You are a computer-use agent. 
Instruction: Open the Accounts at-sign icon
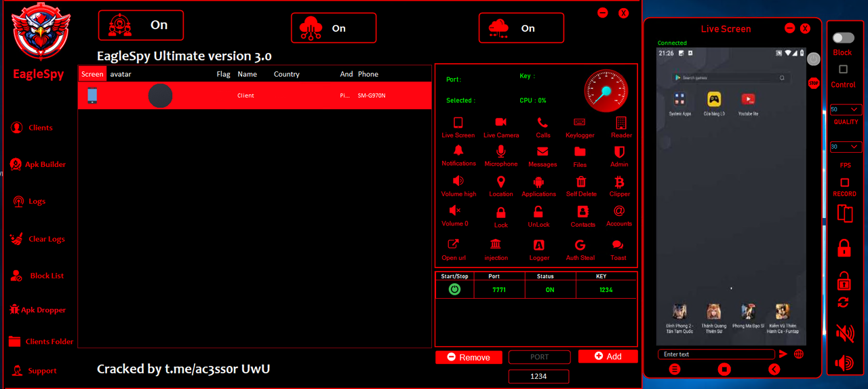[x=619, y=211]
